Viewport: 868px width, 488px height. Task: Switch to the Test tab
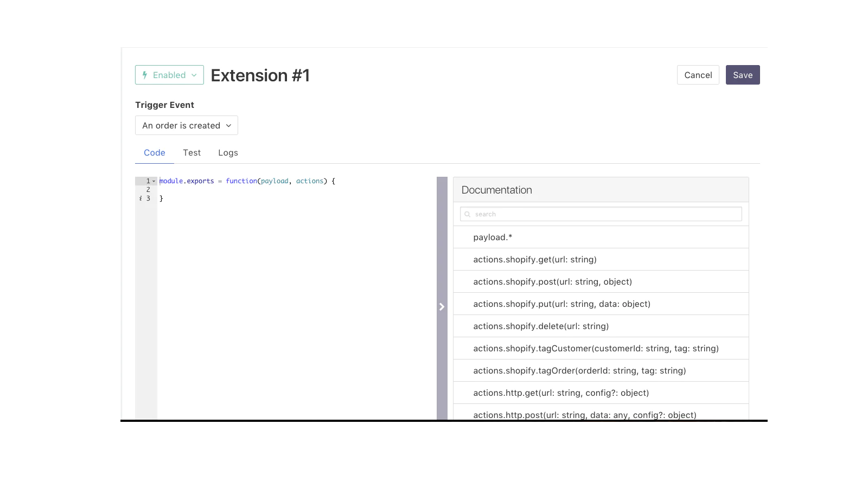point(192,153)
